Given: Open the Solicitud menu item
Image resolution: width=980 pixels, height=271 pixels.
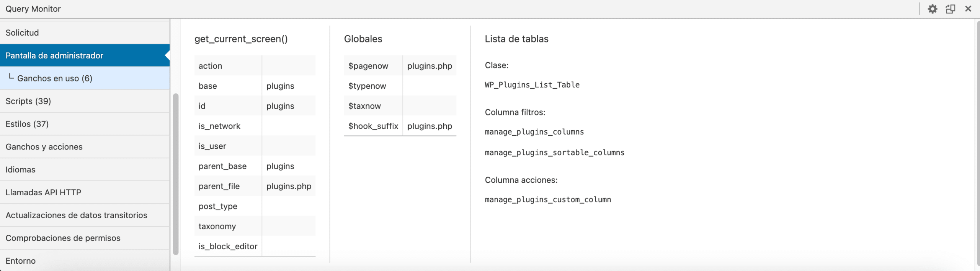Looking at the screenshot, I should point(22,32).
